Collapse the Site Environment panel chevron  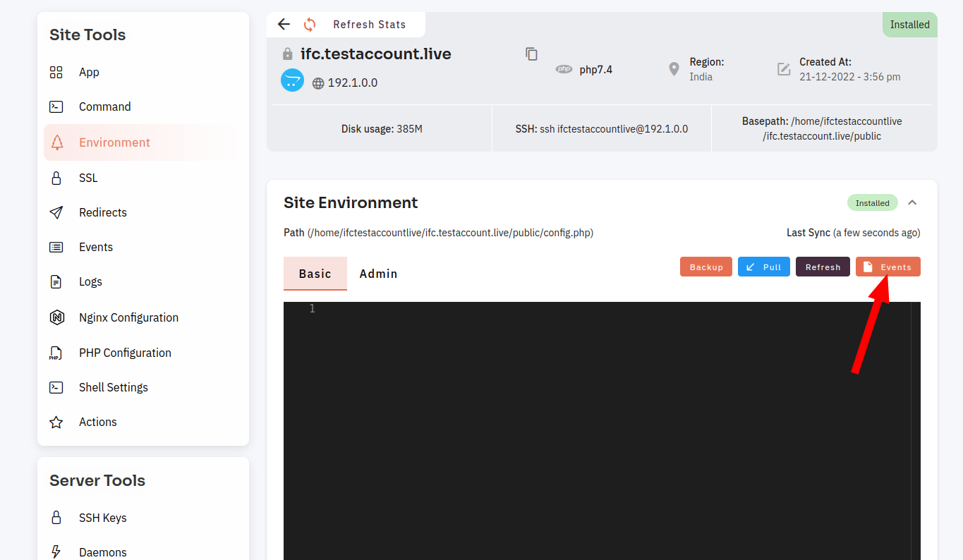(912, 202)
